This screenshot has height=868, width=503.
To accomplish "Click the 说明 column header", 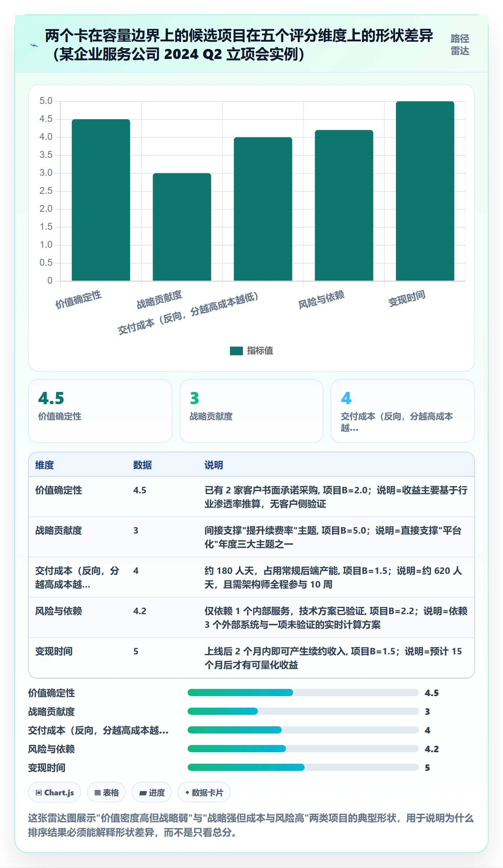I will point(214,465).
